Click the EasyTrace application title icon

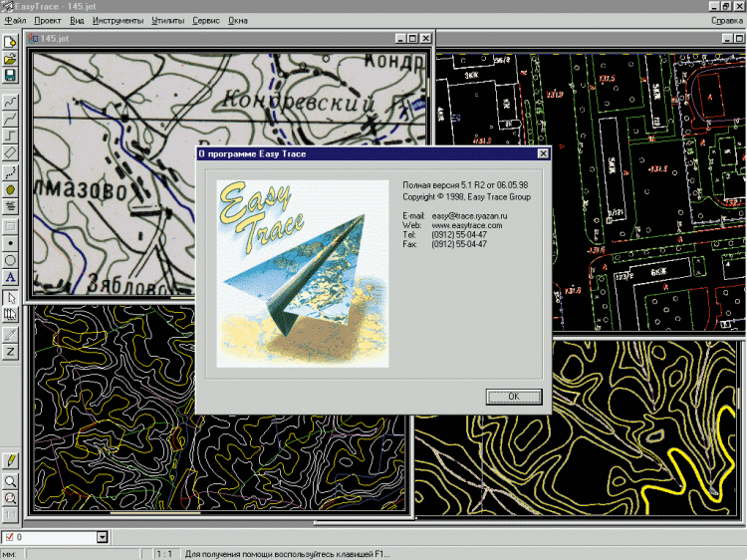[x=6, y=6]
